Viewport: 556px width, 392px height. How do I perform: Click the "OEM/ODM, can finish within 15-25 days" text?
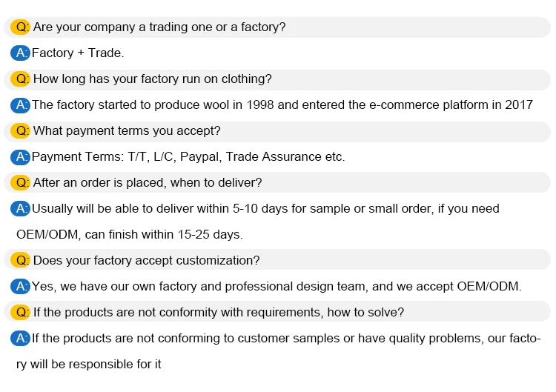(130, 235)
